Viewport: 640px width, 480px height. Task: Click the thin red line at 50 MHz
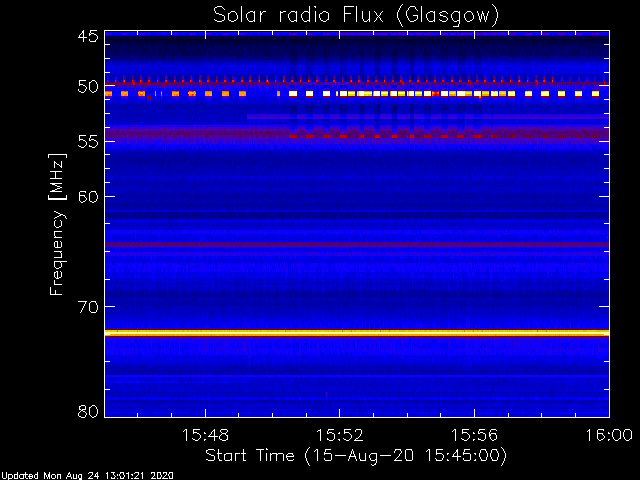click(x=357, y=84)
